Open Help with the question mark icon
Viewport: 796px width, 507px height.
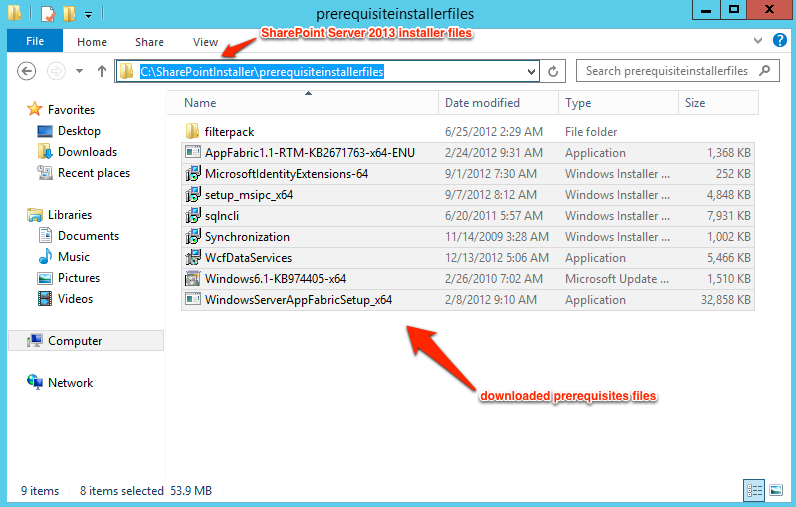pyautogui.click(x=779, y=40)
